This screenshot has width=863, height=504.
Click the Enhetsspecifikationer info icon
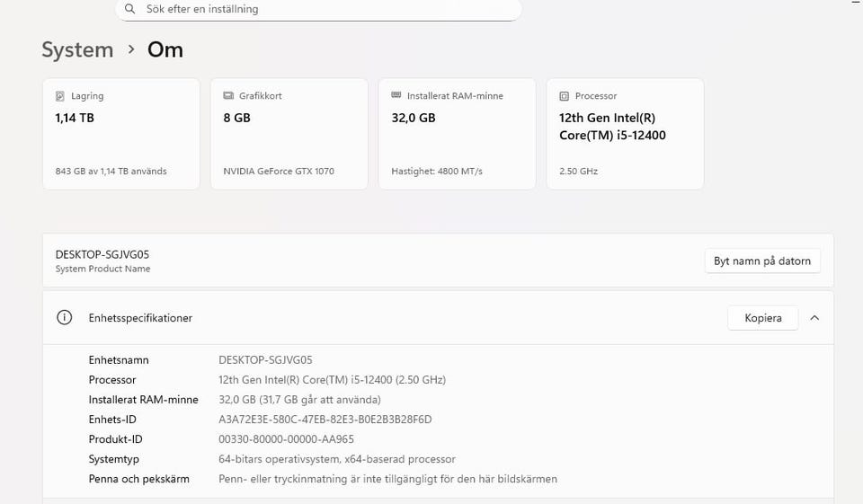click(65, 318)
